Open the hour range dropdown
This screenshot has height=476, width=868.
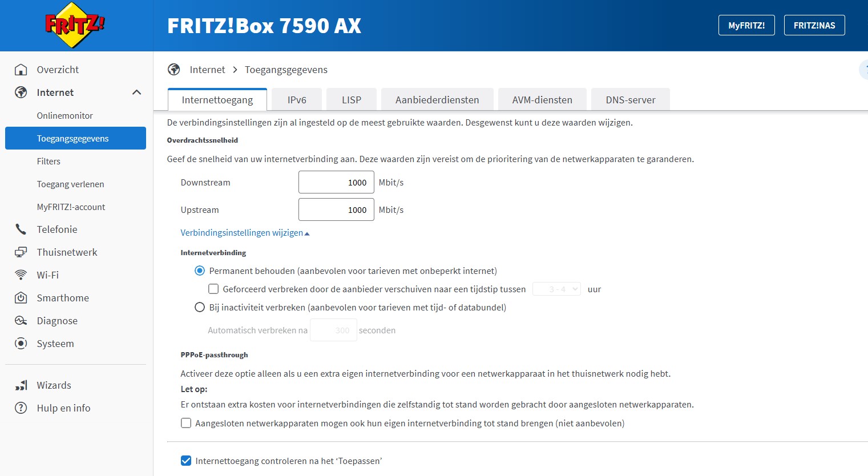click(x=556, y=289)
